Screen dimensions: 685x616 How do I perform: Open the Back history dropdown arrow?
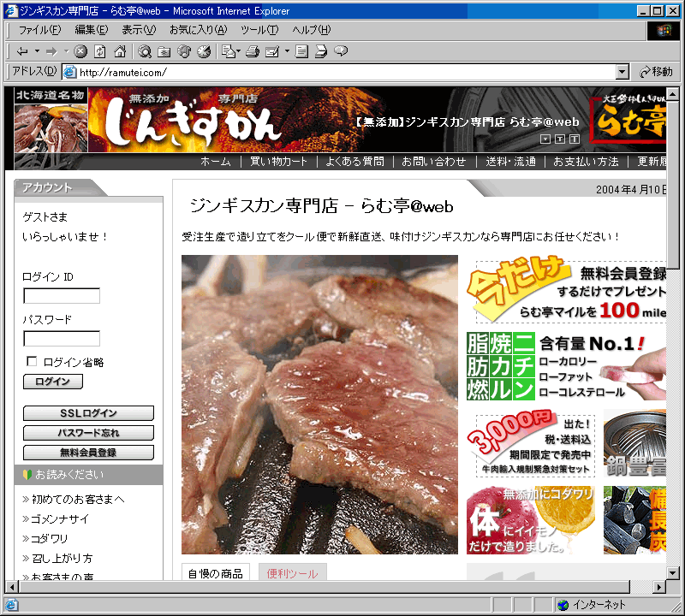37,51
